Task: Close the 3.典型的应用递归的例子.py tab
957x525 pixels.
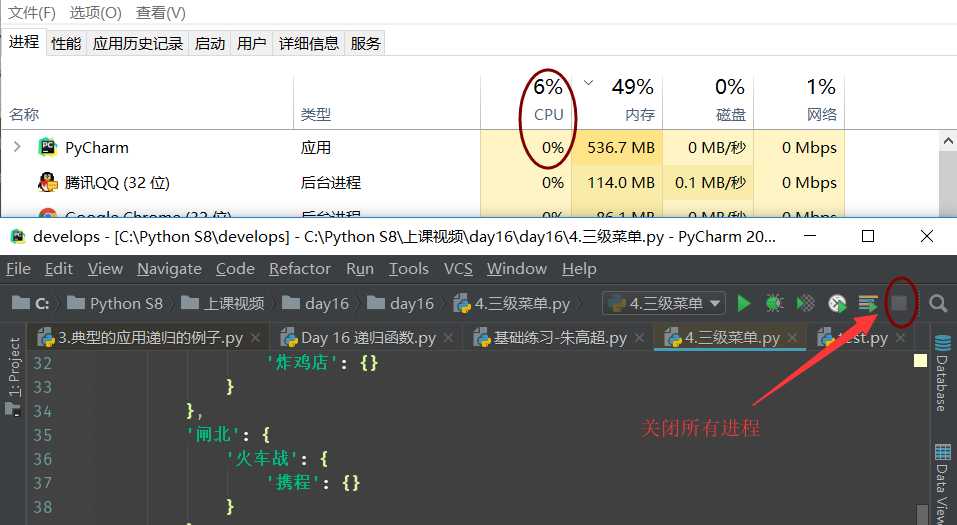Action: (256, 338)
